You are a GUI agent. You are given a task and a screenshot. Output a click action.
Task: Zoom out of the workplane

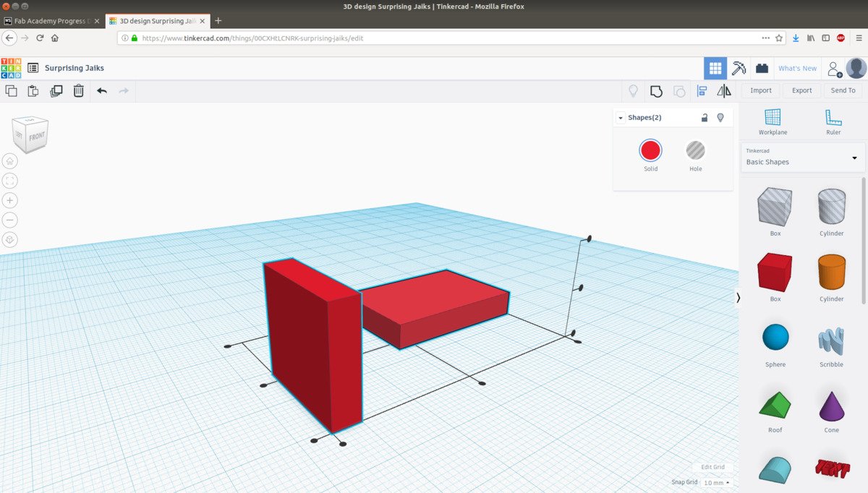(x=10, y=220)
